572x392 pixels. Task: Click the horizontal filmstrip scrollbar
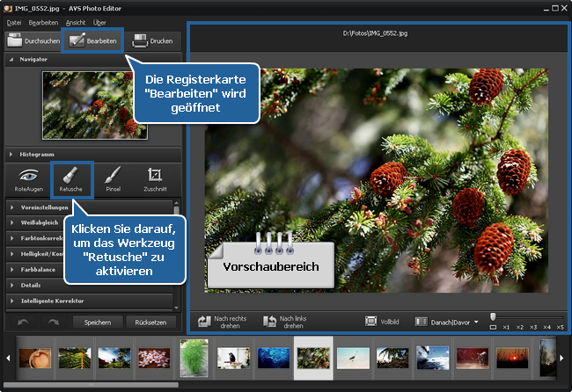click(x=91, y=385)
